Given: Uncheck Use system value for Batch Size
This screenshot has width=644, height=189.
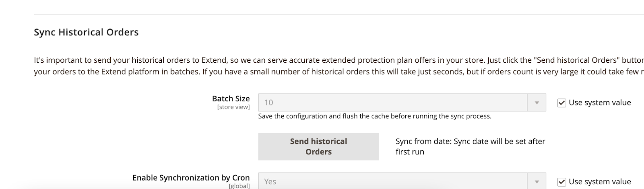Looking at the screenshot, I should [561, 103].
